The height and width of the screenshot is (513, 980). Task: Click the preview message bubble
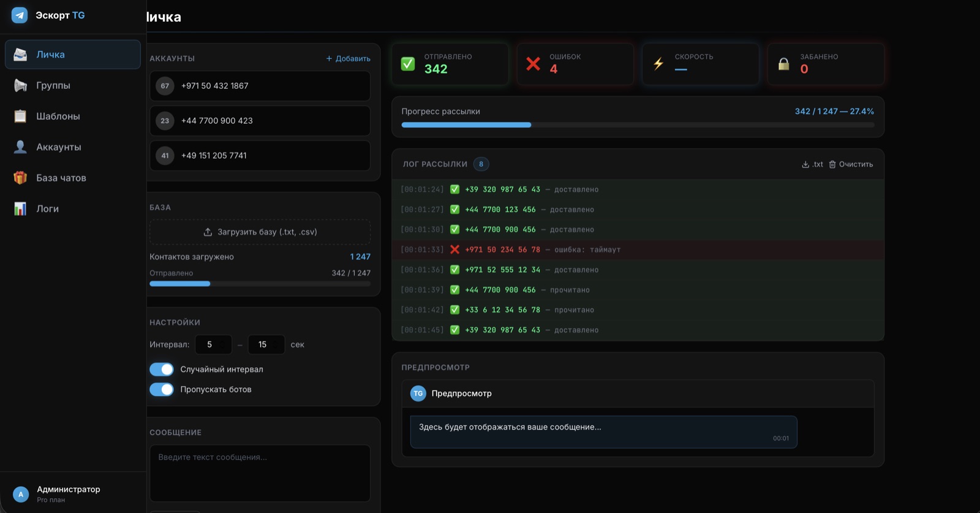pos(603,432)
